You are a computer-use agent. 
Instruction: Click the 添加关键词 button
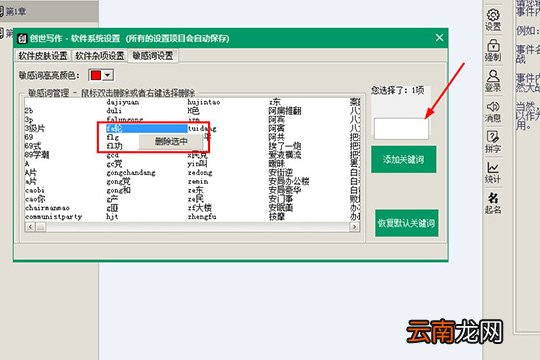pos(403,159)
